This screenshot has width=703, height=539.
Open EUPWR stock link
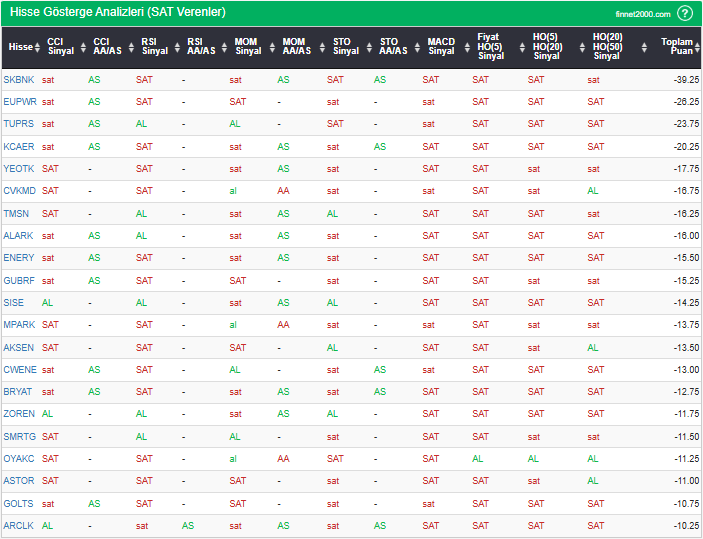click(x=20, y=102)
